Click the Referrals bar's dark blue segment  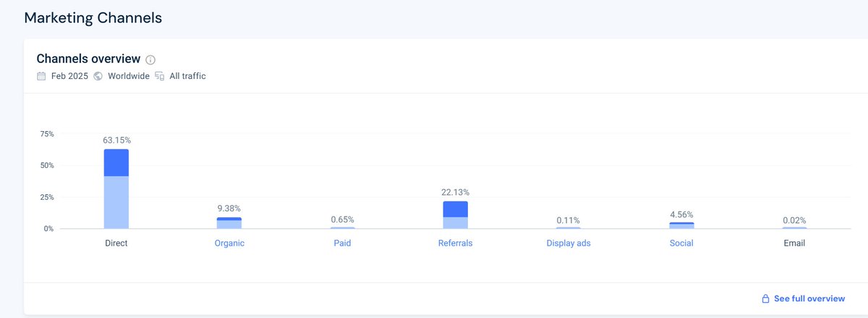click(x=456, y=209)
